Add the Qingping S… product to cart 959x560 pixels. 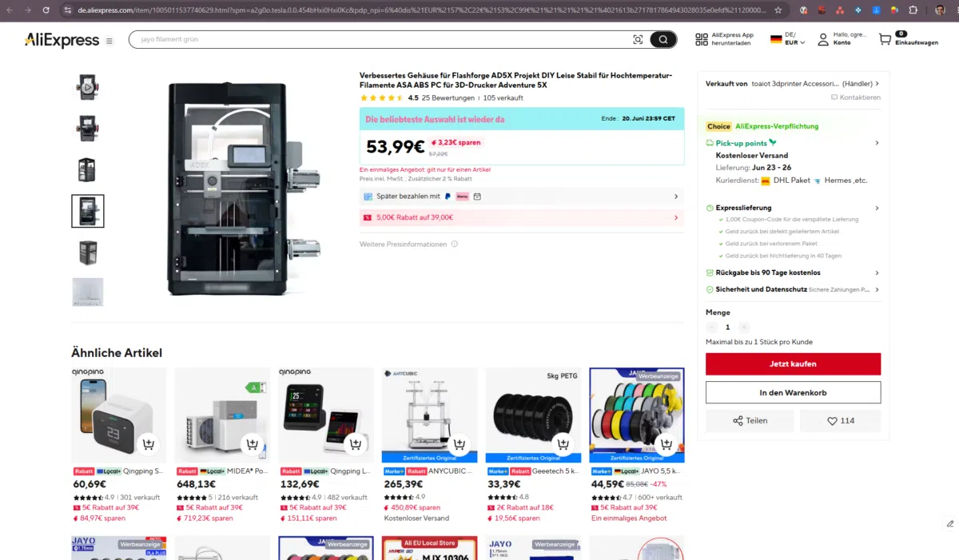(148, 444)
